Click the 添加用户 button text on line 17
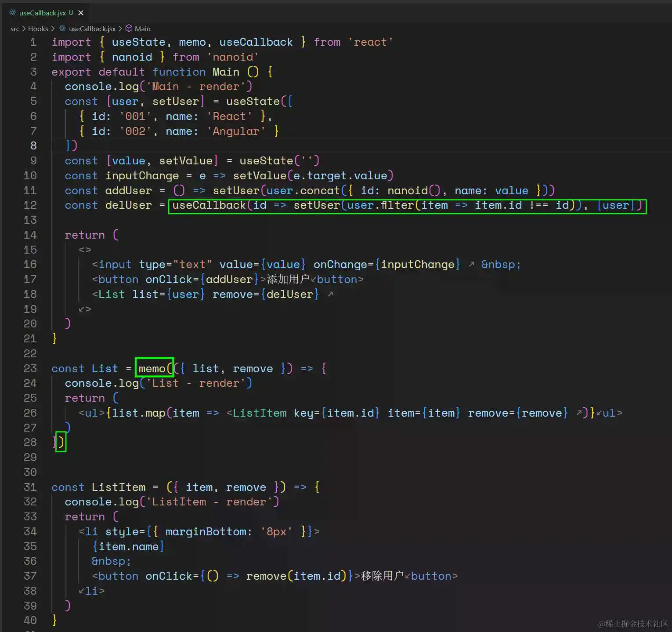Image resolution: width=672 pixels, height=632 pixels. tap(288, 280)
